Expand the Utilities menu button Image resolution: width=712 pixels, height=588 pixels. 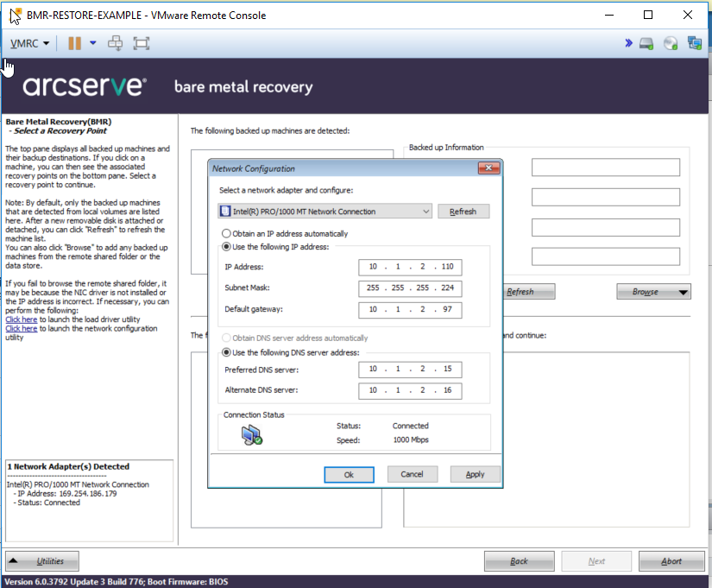coord(42,561)
